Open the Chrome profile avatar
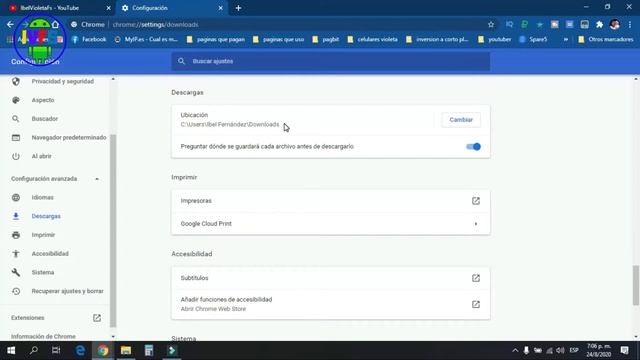This screenshot has height=360, width=640. coord(614,24)
